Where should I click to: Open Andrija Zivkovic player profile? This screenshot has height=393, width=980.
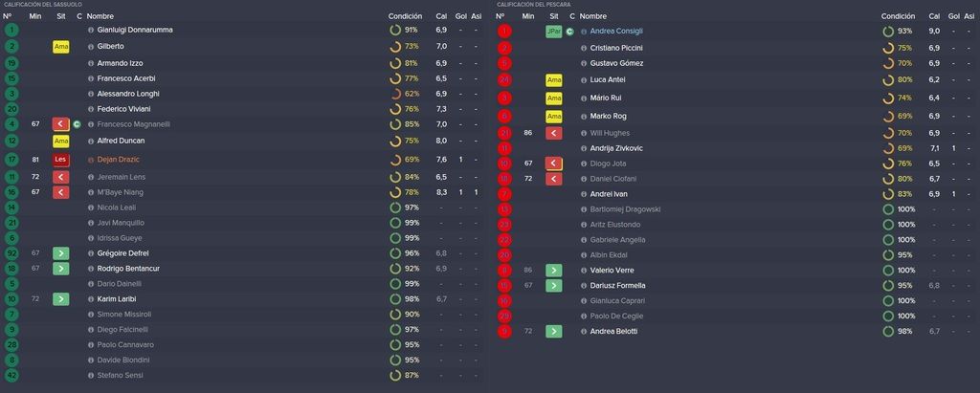coord(616,149)
